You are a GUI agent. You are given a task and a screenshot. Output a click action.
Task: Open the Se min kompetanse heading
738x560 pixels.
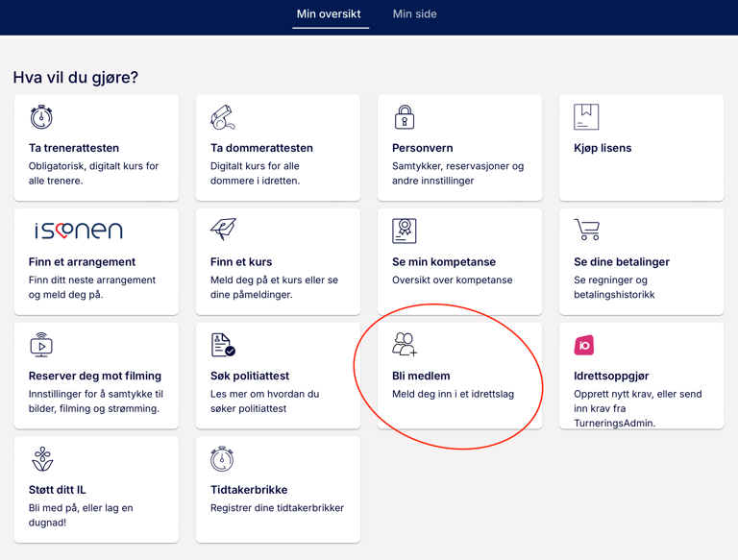point(444,261)
